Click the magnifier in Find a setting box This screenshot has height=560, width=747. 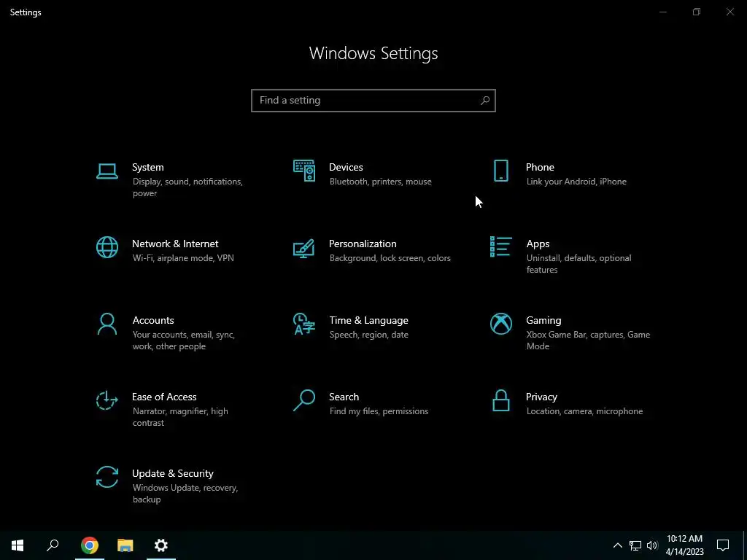click(x=484, y=101)
